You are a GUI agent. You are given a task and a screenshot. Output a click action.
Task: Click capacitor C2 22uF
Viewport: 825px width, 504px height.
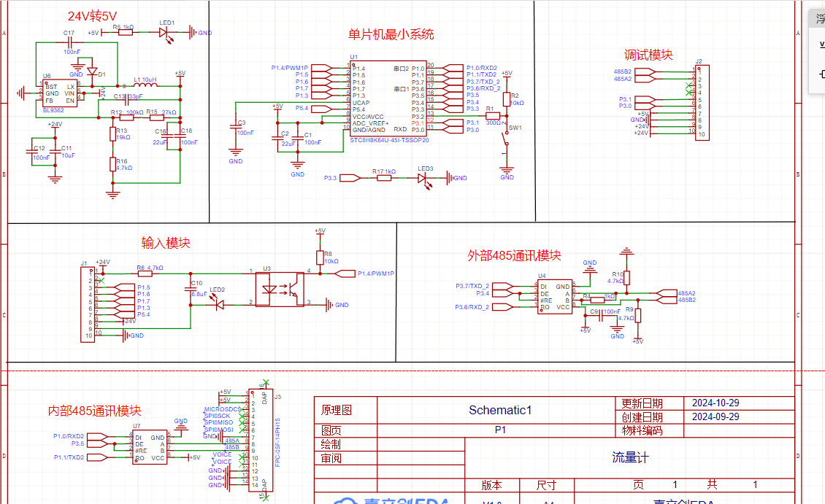(x=277, y=139)
